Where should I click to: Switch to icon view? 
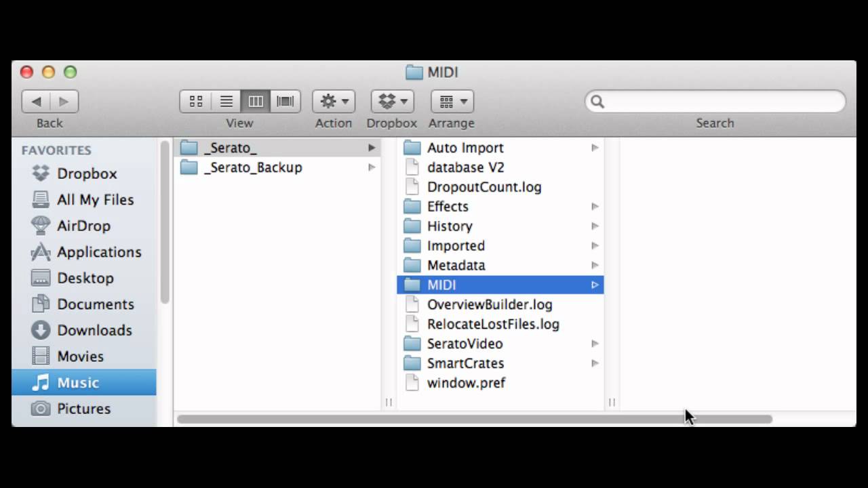tap(195, 102)
